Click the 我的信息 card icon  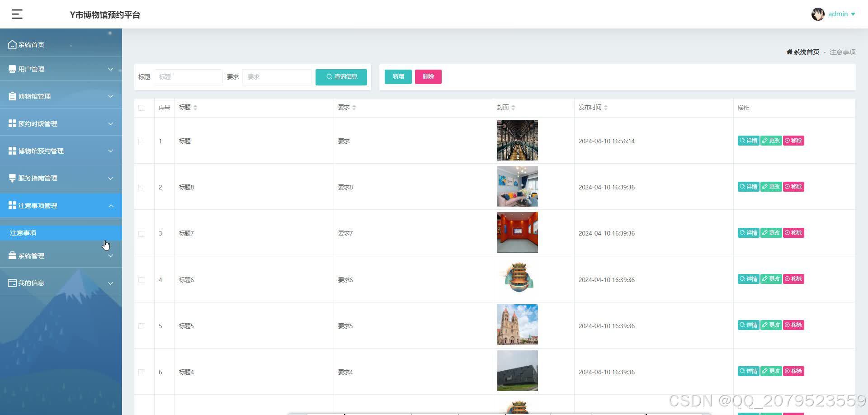click(x=12, y=283)
